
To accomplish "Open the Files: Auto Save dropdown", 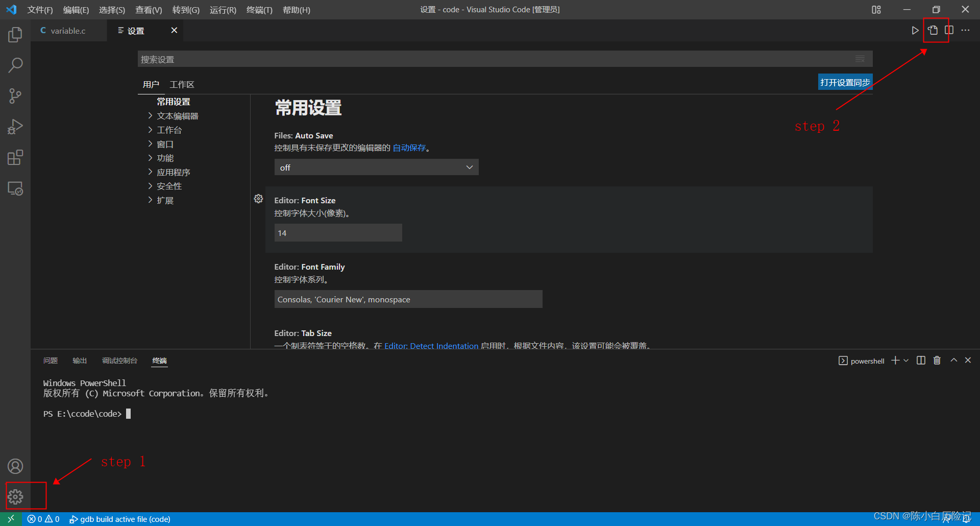I will pos(376,167).
